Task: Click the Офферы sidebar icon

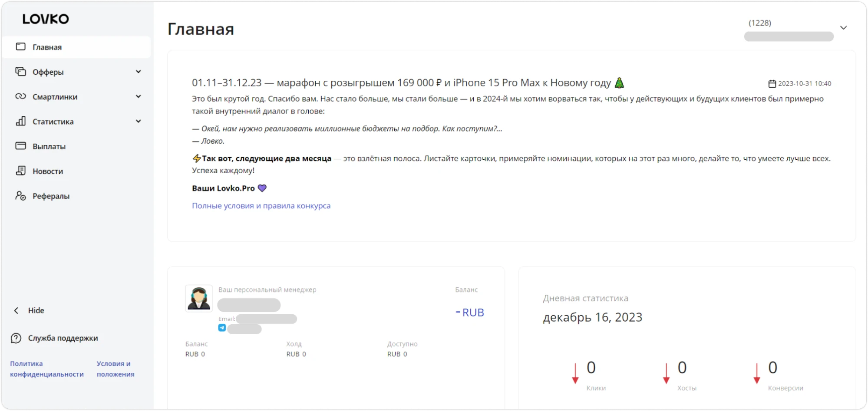Action: 21,72
